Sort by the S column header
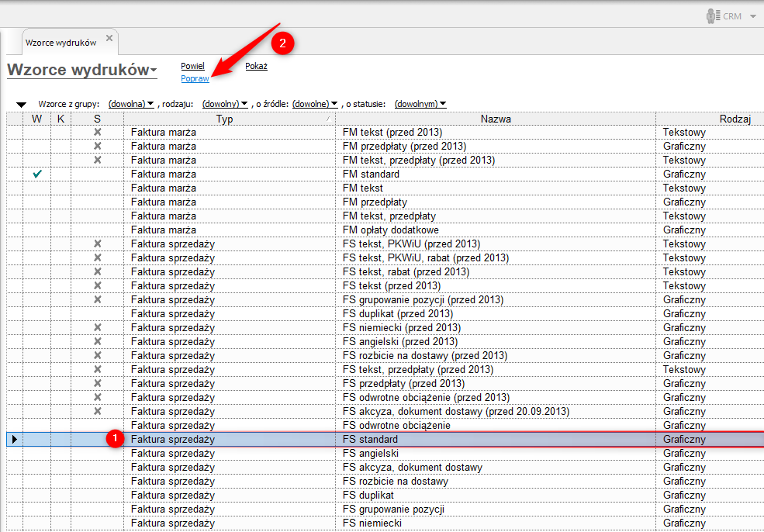 [x=98, y=119]
